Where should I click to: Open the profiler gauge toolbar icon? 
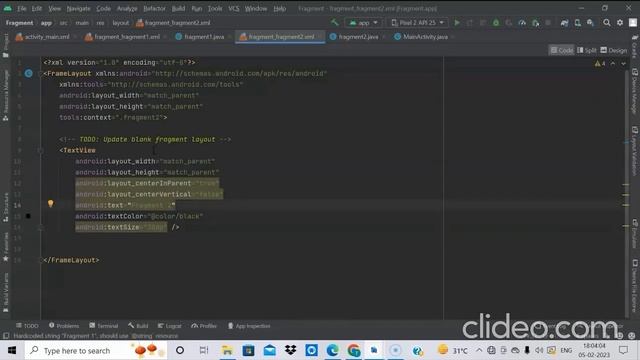pyautogui.click(x=522, y=23)
